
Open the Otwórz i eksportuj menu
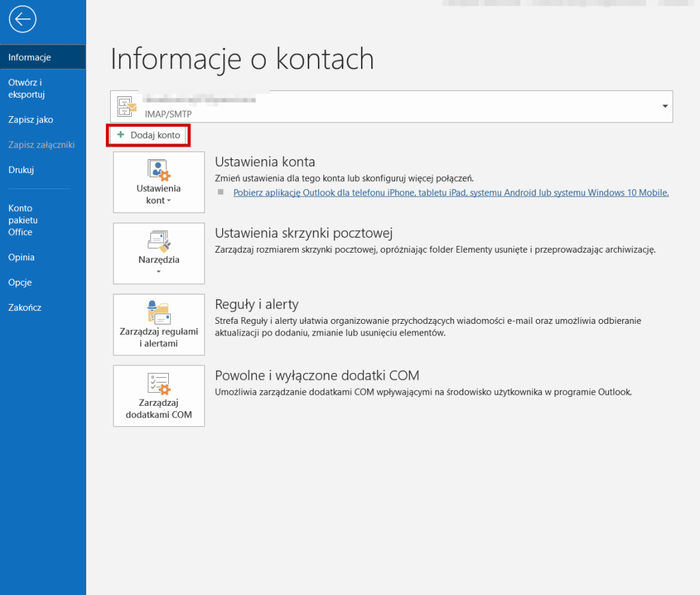(x=26, y=88)
